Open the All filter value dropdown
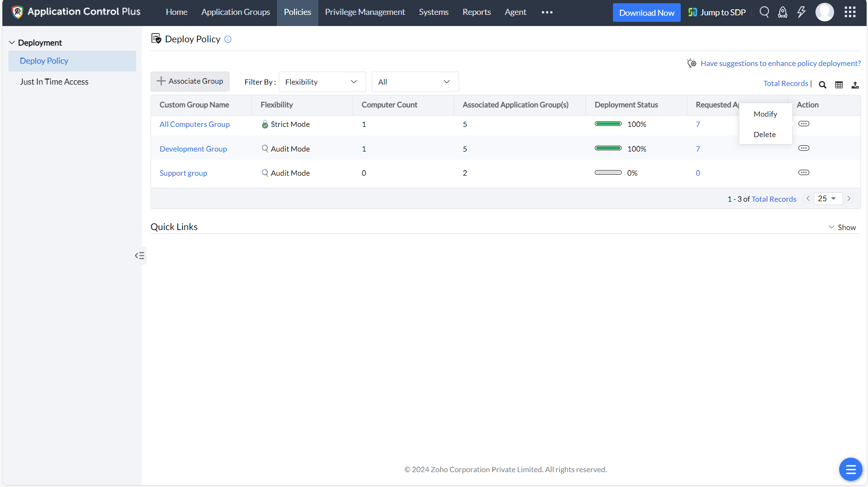Image resolution: width=868 pixels, height=487 pixels. tap(414, 82)
